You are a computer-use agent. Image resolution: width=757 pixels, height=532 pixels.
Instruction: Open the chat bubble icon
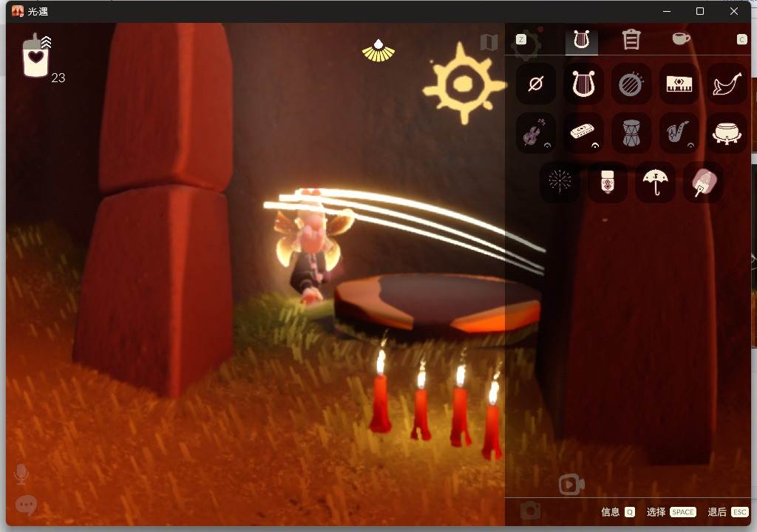coord(26,505)
